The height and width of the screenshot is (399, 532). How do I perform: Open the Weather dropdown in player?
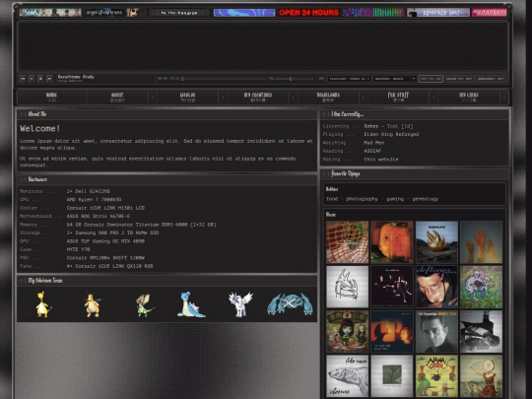(x=395, y=79)
